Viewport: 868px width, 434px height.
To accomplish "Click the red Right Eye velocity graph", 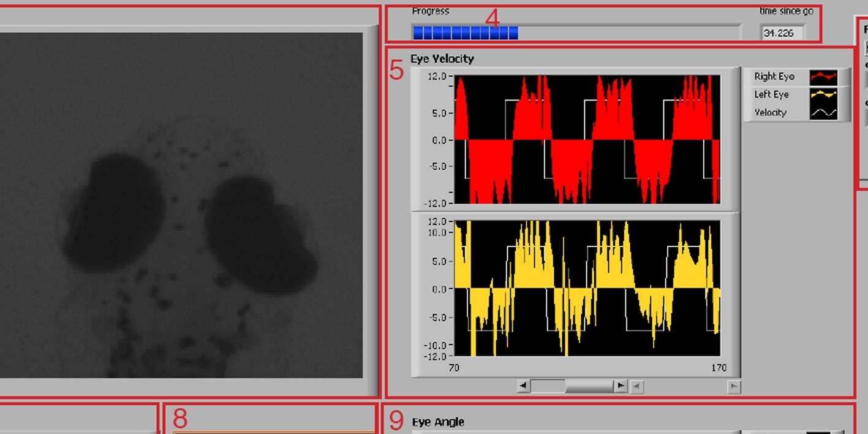I will 587,140.
